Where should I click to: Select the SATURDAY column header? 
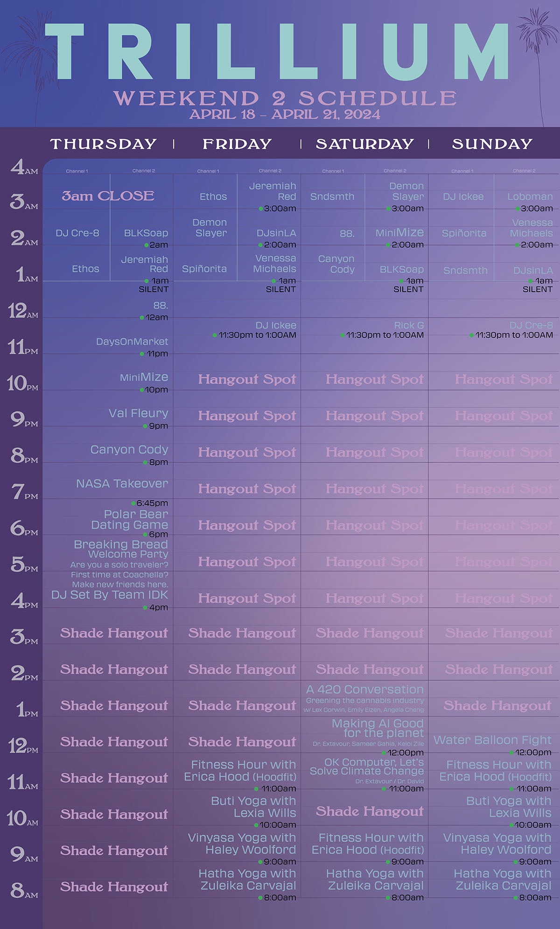[x=364, y=144]
